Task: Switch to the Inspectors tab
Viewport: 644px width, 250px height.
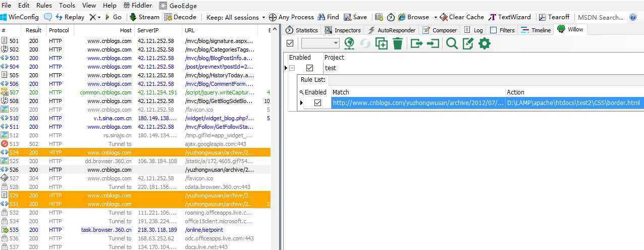Action: [343, 30]
